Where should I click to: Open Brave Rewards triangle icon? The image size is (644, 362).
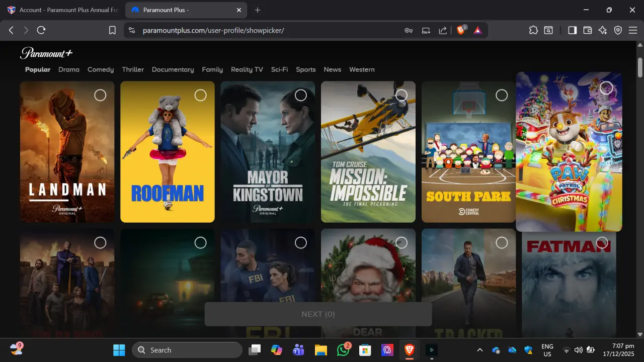click(477, 30)
